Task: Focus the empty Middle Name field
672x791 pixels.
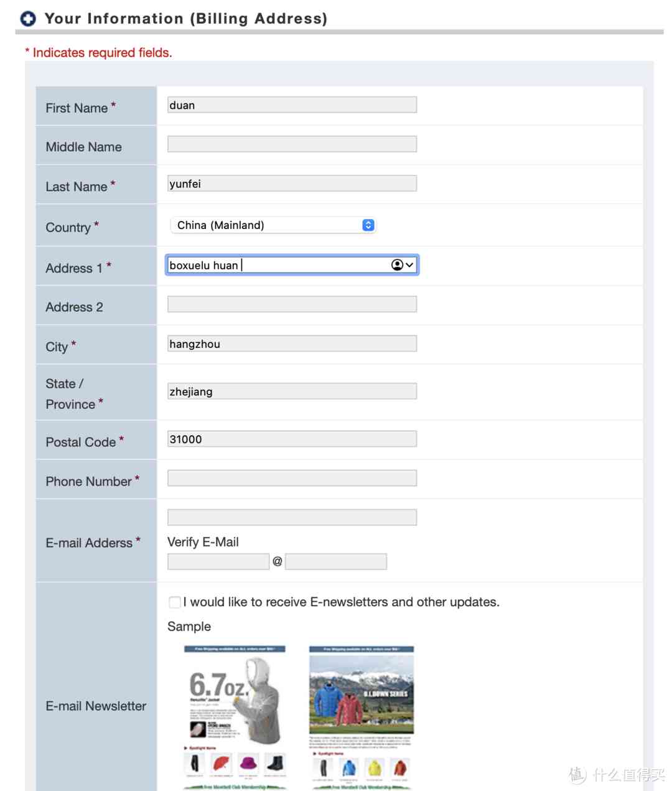Action: tap(292, 144)
